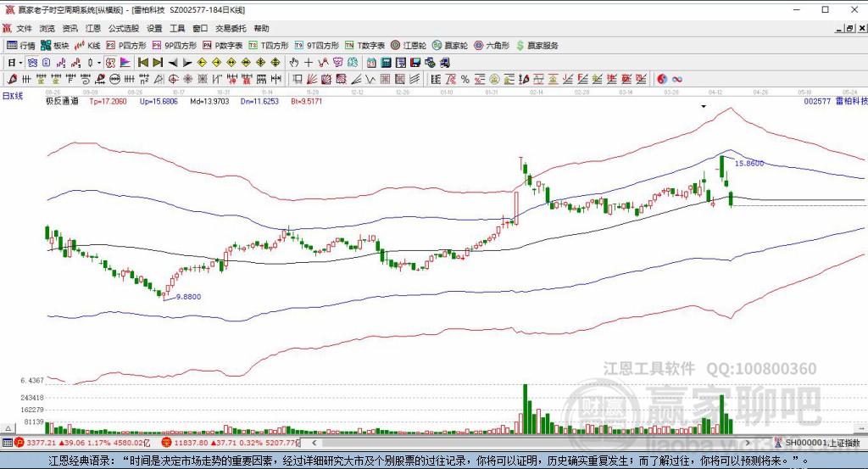Jump to first bar with skip-start icon
The height and width of the screenshot is (469, 868).
(x=142, y=62)
